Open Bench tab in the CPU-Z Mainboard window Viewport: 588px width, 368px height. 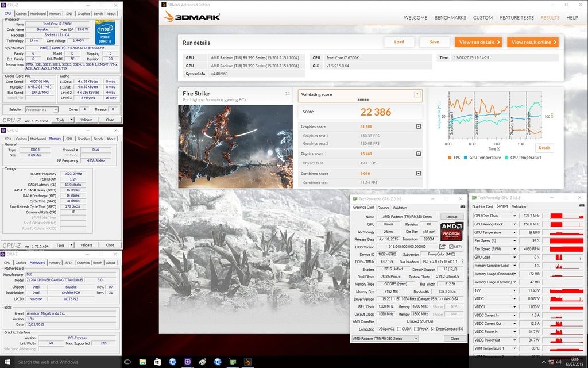click(x=98, y=263)
